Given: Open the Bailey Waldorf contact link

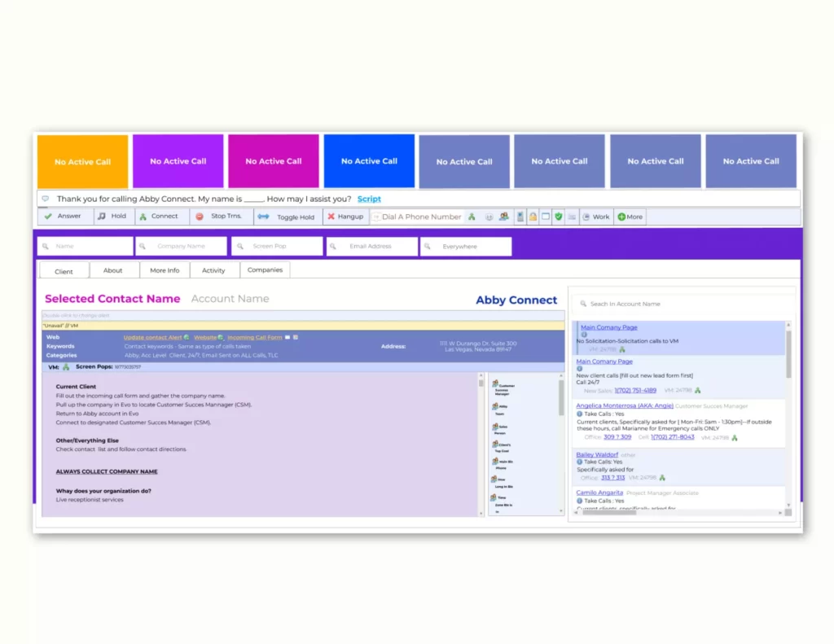Looking at the screenshot, I should point(597,454).
